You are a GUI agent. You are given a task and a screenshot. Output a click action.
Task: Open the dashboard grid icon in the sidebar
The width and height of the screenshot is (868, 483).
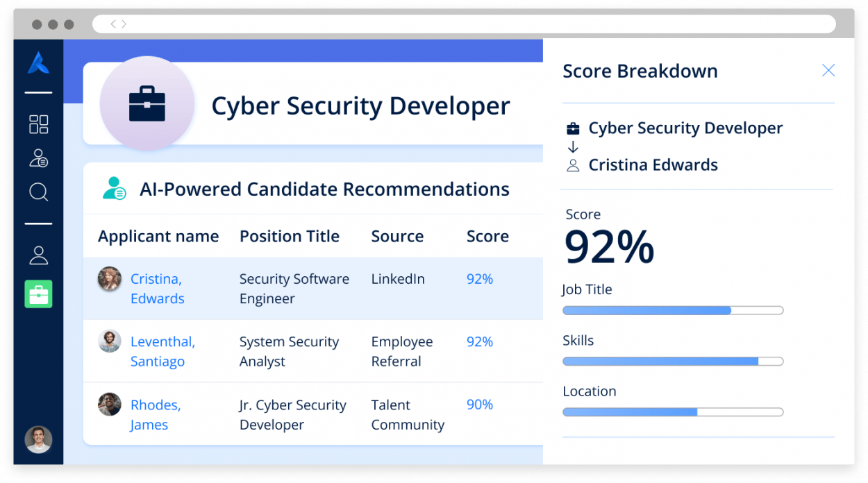click(x=38, y=124)
